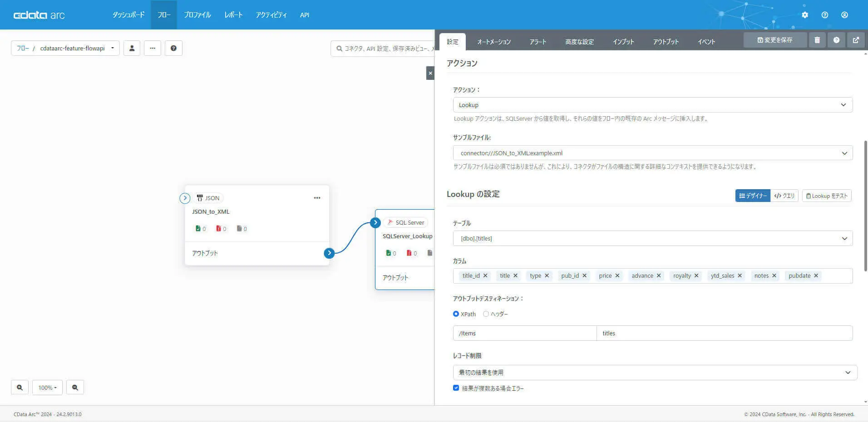Image resolution: width=868 pixels, height=422 pixels.
Task: Click SQLServer_Lookup red error file count
Action: [x=411, y=253]
